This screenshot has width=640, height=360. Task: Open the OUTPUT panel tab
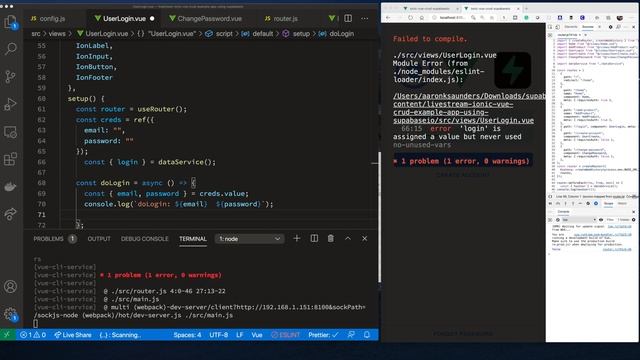point(99,239)
